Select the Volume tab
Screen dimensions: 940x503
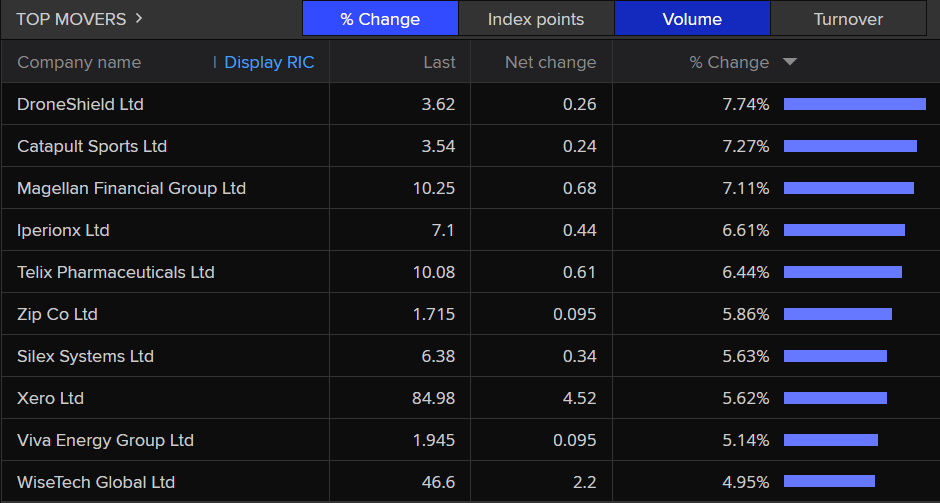pyautogui.click(x=692, y=19)
